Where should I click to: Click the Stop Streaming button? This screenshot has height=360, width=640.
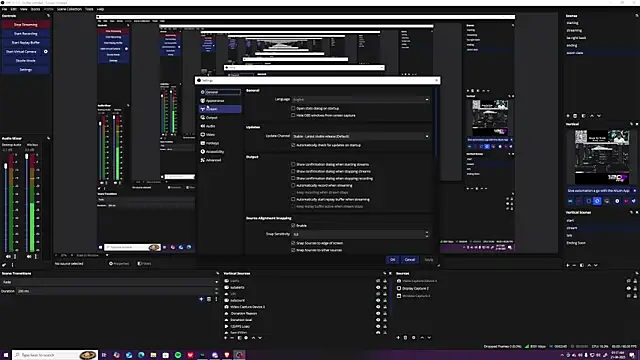[x=26, y=25]
